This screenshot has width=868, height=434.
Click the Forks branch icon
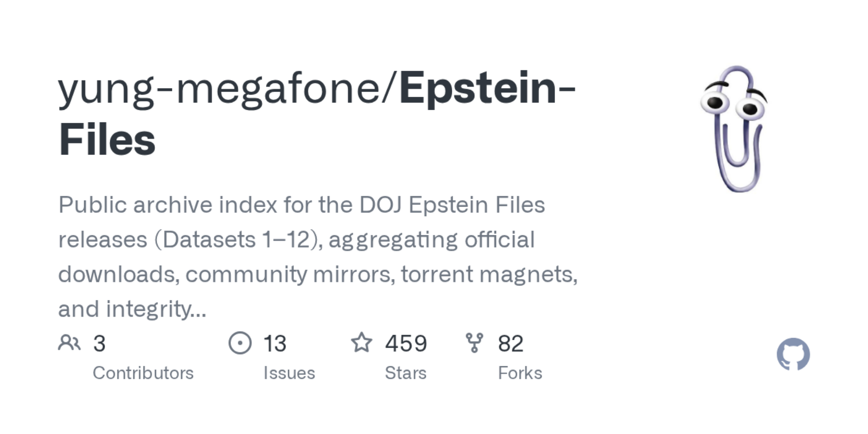pyautogui.click(x=474, y=343)
